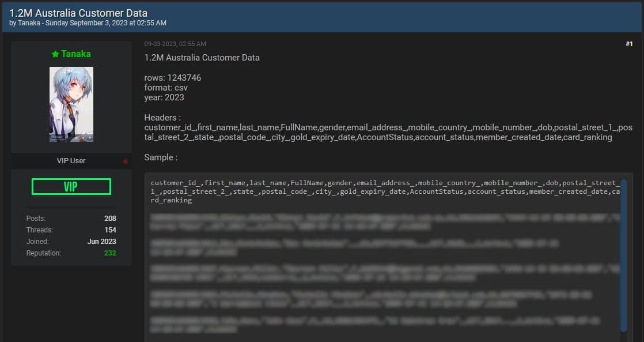Click the 'Sample :' label above the code box
Viewport: 644px width, 342px height.
click(x=161, y=157)
